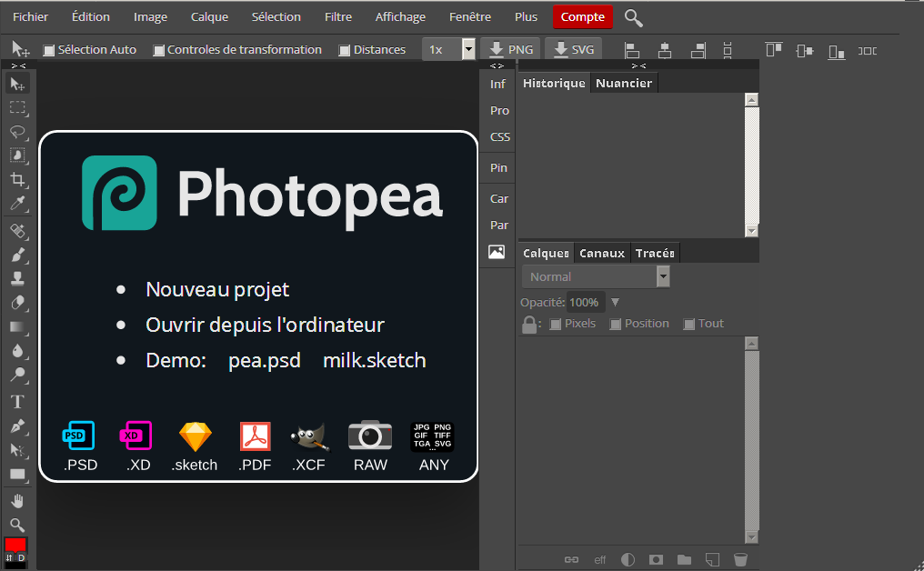Pick the Lasso selection tool
924x571 pixels.
(x=17, y=132)
